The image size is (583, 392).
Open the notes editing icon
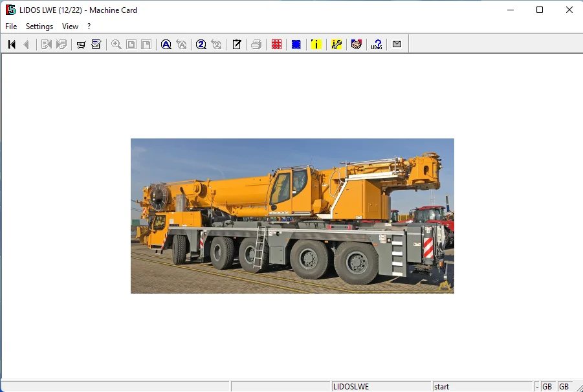coord(237,44)
